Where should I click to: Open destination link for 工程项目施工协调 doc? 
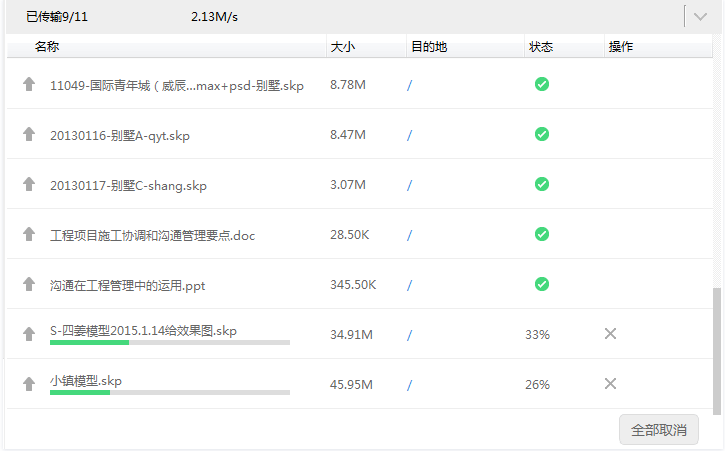(409, 235)
